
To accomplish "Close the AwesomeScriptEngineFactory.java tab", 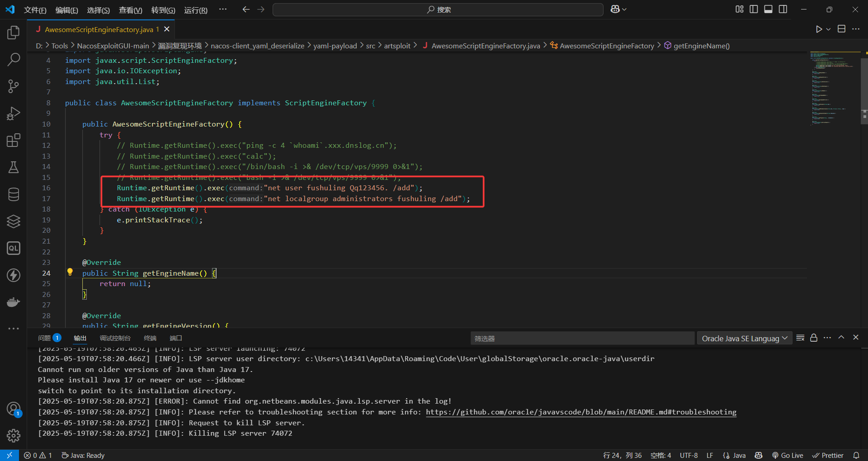I will tap(167, 29).
